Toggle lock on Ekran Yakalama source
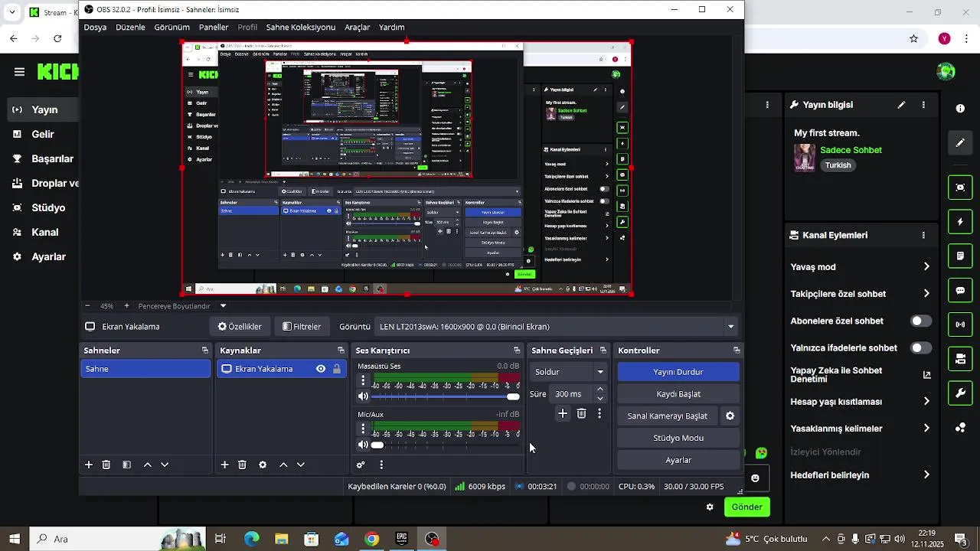Image resolution: width=980 pixels, height=551 pixels. 336,369
